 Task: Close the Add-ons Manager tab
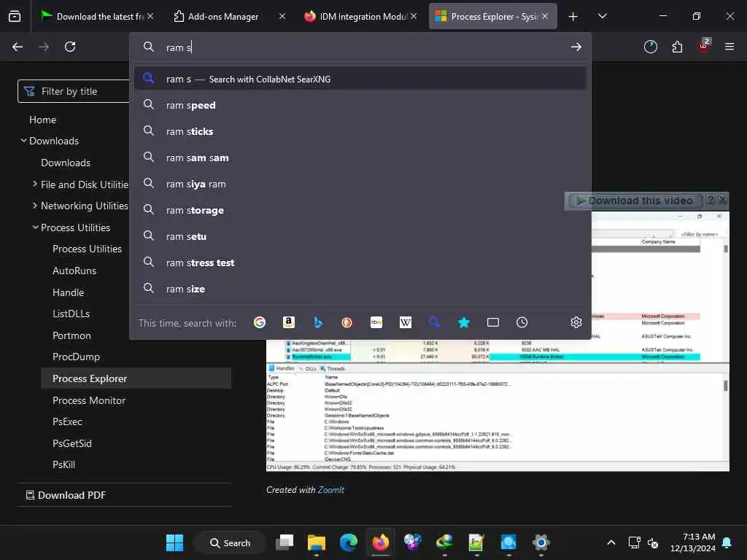[282, 16]
